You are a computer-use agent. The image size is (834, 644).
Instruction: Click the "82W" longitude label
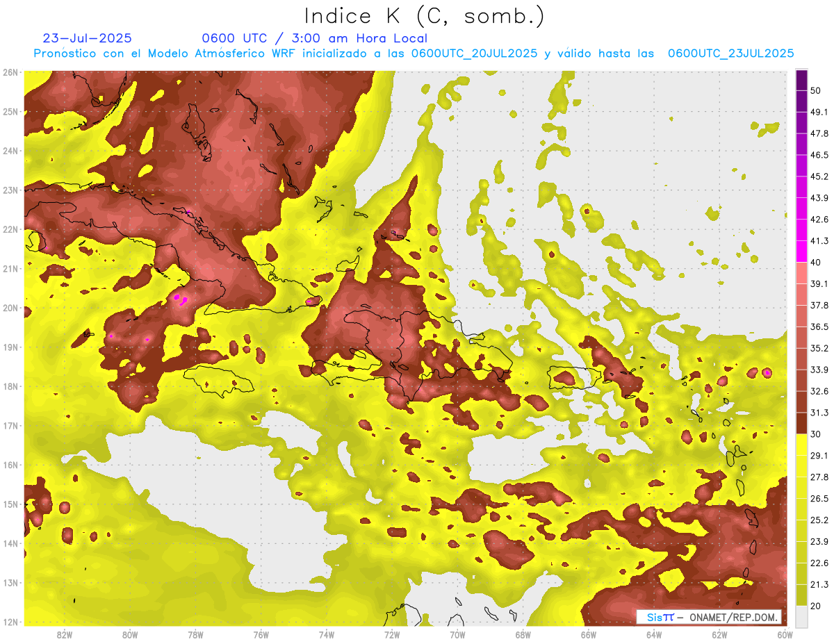64,634
